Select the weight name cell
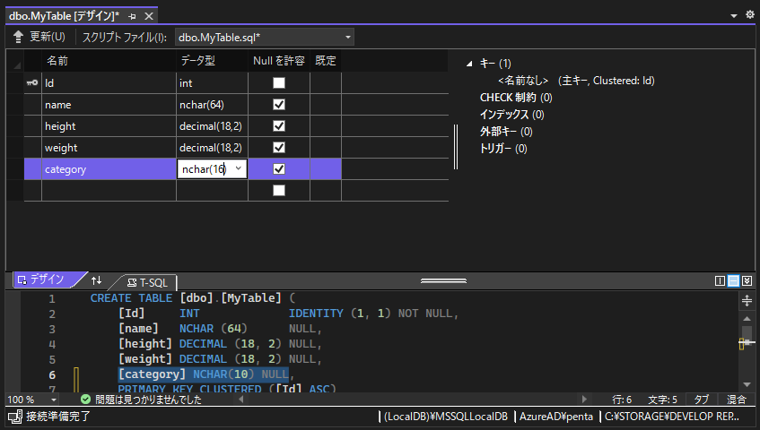The image size is (760, 430). [109, 147]
